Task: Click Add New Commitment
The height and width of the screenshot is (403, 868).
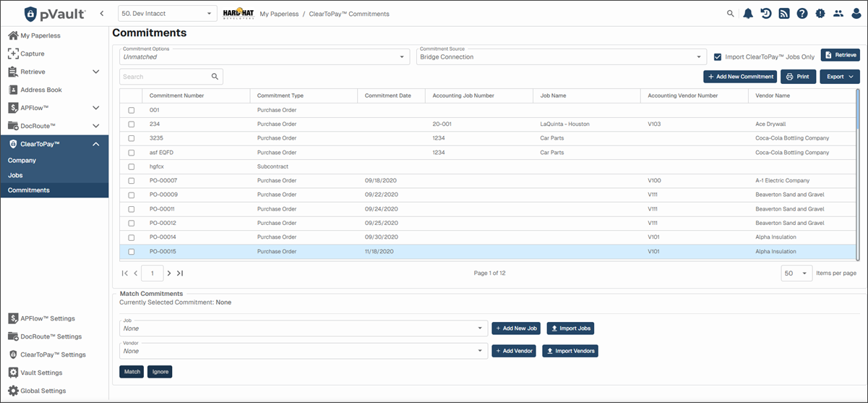Action: [x=740, y=77]
